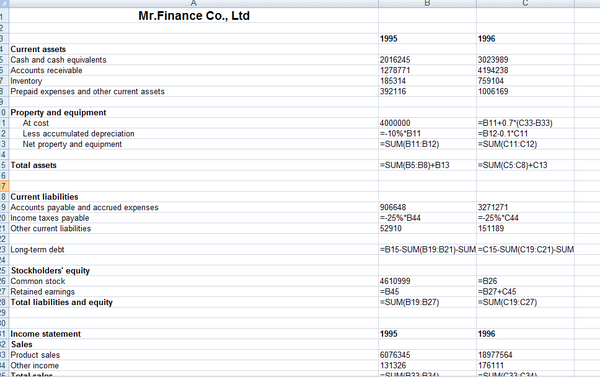Select formula =B12-0.1*C11
The image size is (600, 377).
[503, 134]
